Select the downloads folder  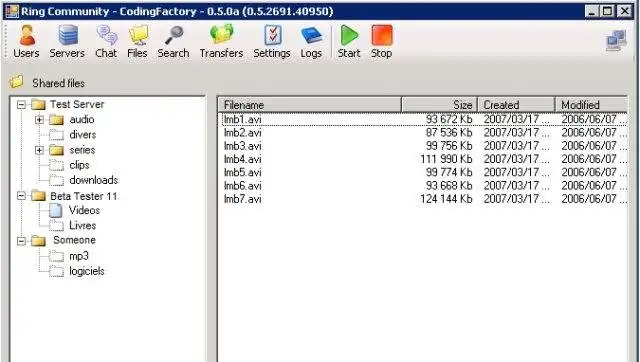tap(93, 180)
